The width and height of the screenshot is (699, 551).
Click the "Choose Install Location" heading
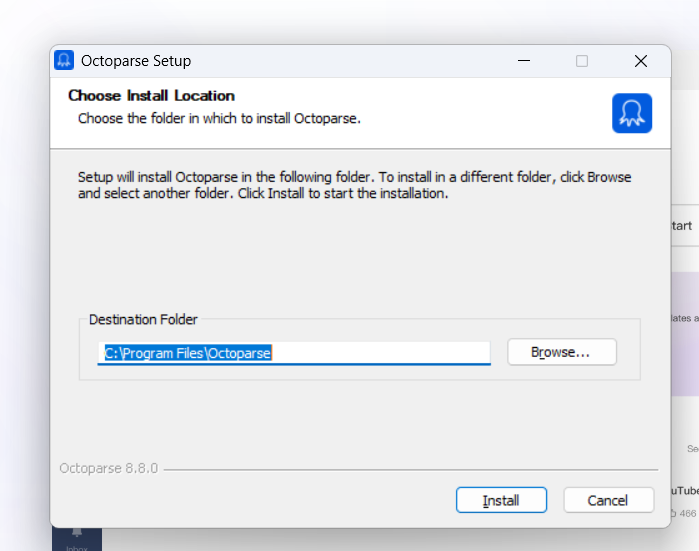coord(151,95)
